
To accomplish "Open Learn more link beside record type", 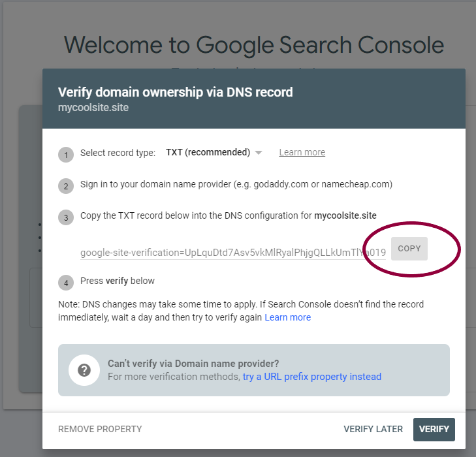I will point(302,152).
